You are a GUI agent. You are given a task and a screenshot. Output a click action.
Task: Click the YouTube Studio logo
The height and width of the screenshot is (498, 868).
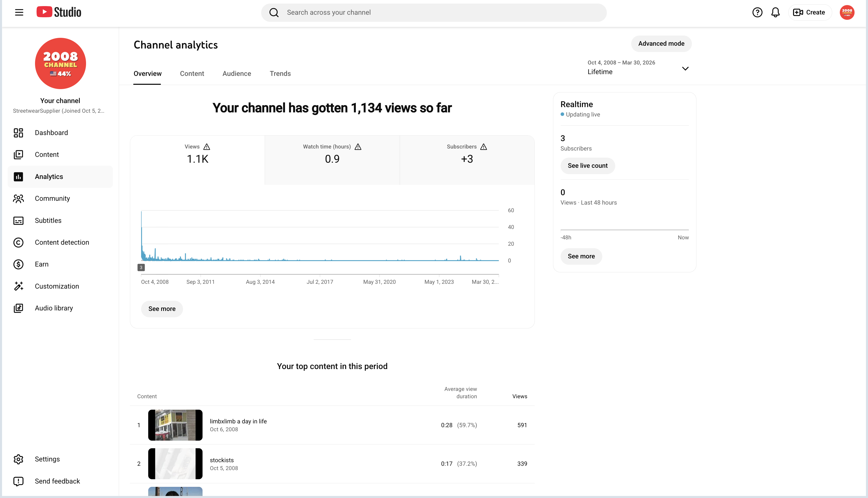click(59, 12)
